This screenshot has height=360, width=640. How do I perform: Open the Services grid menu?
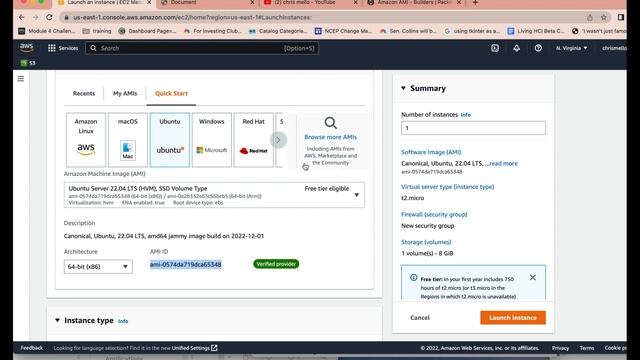tap(63, 48)
